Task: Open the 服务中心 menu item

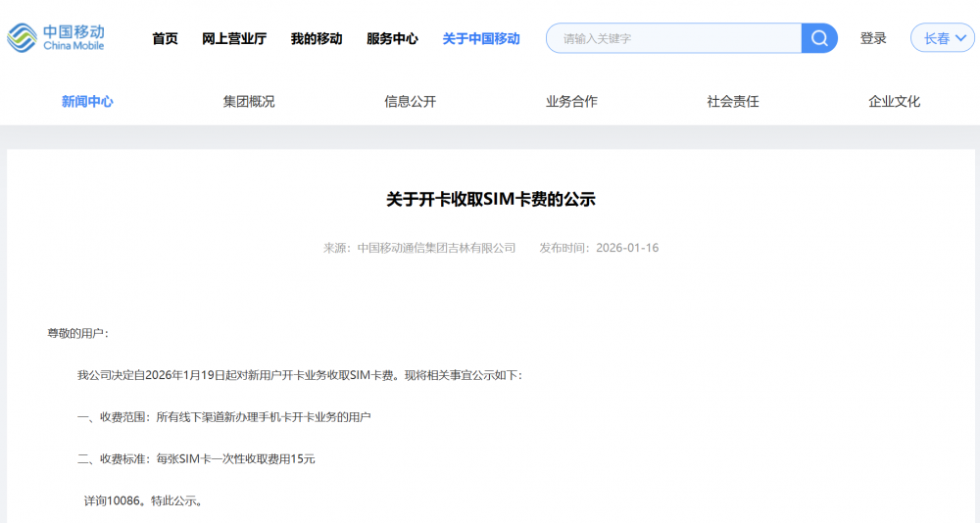Action: coord(392,39)
